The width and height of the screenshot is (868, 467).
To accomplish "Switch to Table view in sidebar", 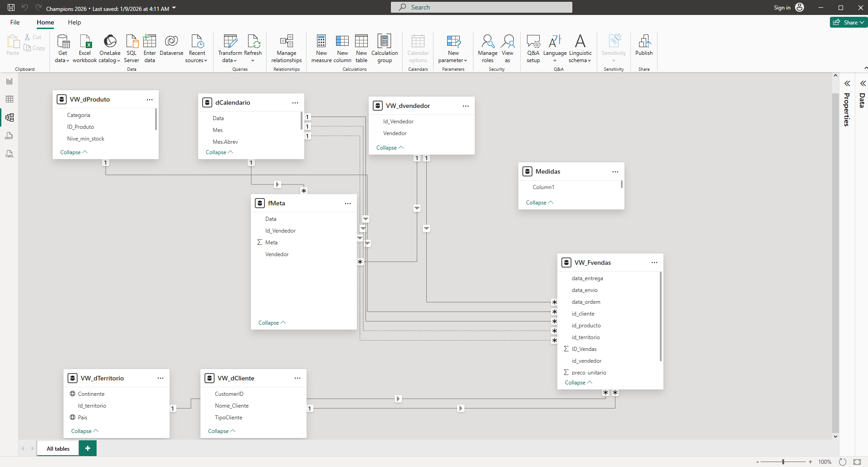I will (10, 99).
